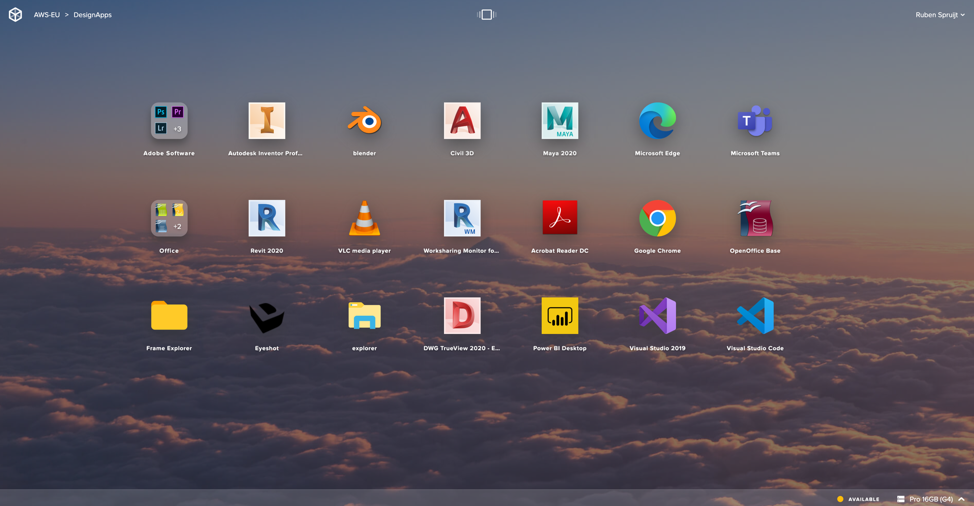974x506 pixels.
Task: Click the DesignApps breadcrumb link
Action: (93, 15)
